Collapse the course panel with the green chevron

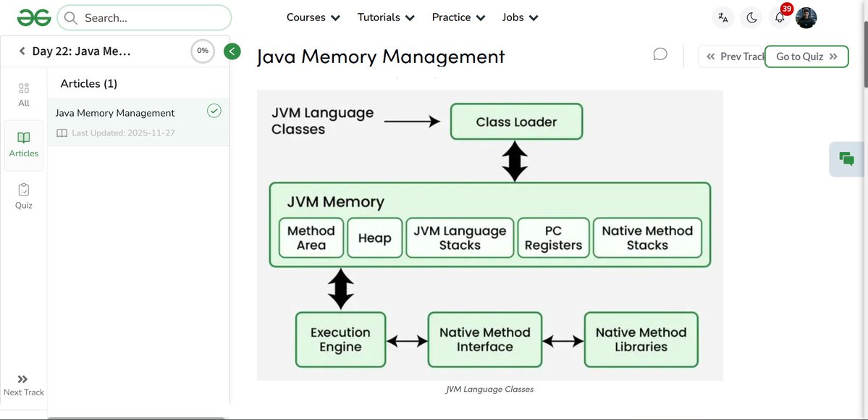point(232,51)
